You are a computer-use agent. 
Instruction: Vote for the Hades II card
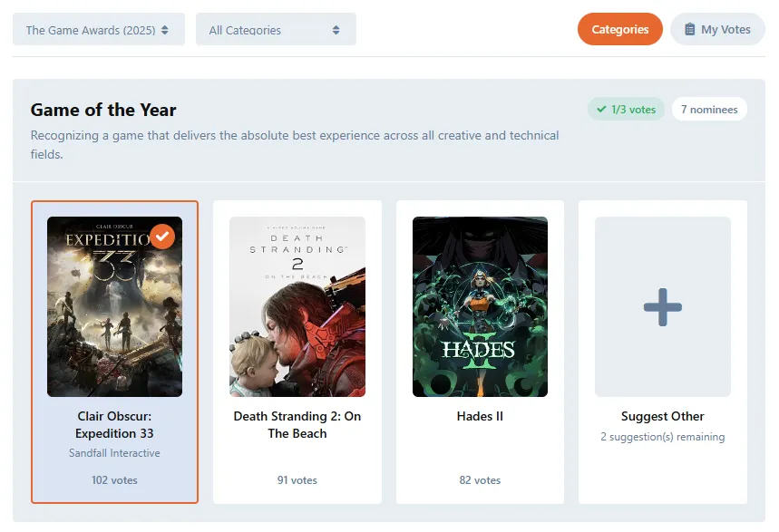click(480, 353)
